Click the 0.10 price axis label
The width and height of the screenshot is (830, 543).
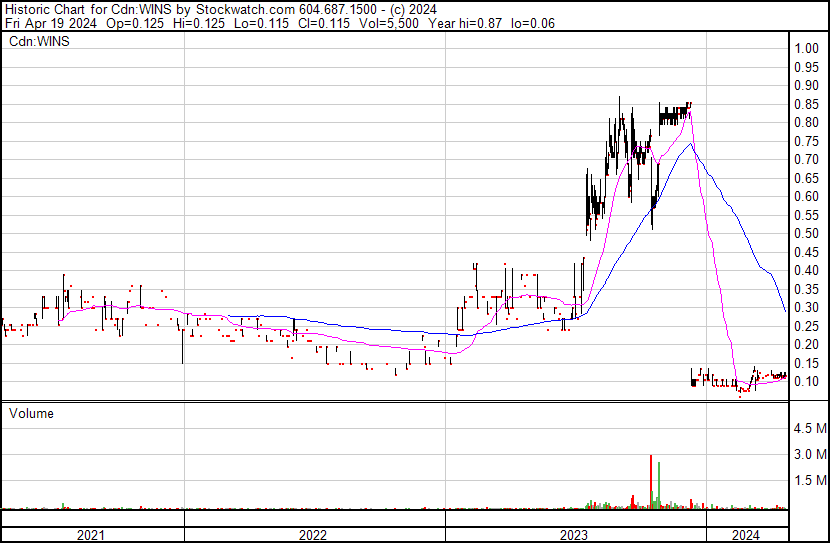click(806, 382)
